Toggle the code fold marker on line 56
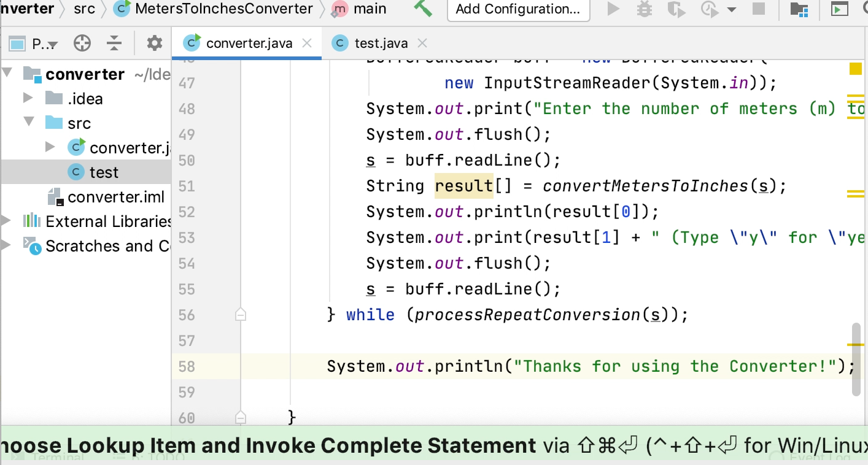Viewport: 868px width, 465px height. pyautogui.click(x=241, y=315)
